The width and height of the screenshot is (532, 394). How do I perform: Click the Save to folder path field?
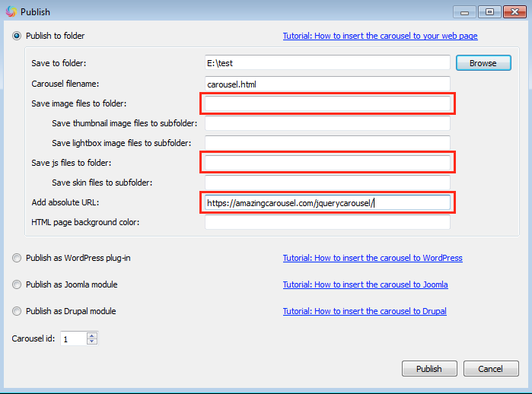(327, 63)
